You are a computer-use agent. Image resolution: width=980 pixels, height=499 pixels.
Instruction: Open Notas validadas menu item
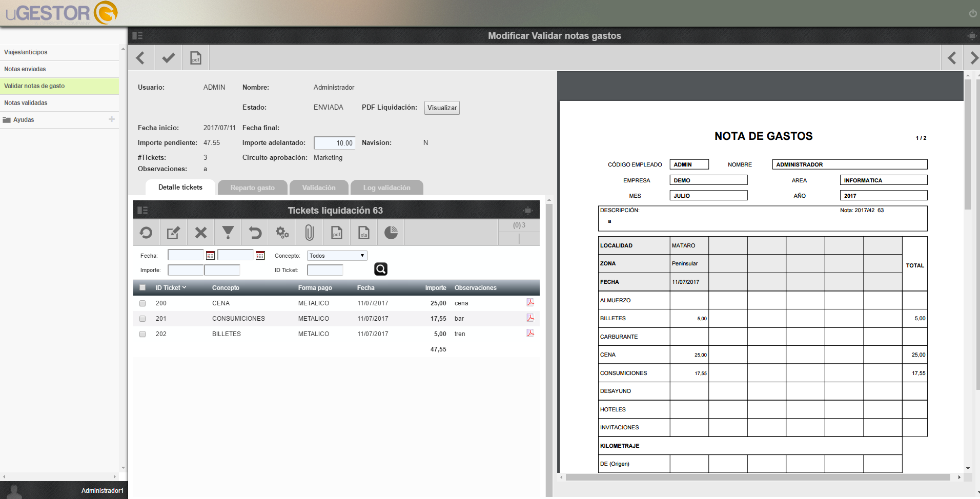click(59, 103)
